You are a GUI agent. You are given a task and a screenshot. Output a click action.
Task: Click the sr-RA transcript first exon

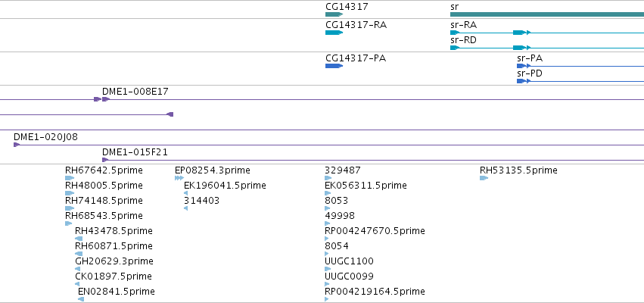tap(455, 33)
